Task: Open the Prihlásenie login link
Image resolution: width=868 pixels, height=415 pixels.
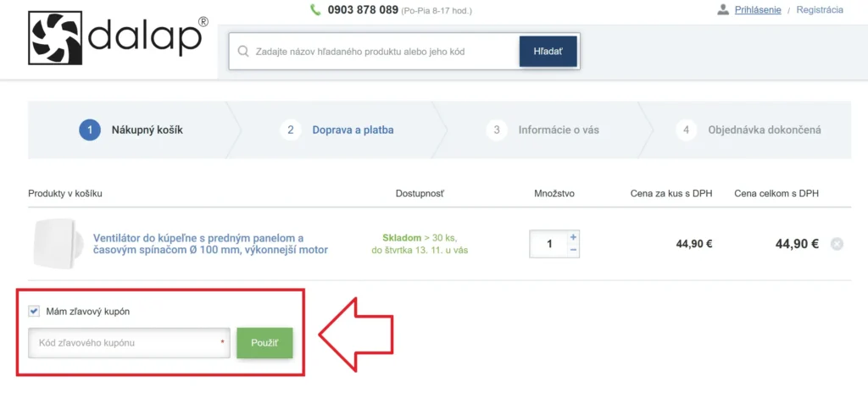Action: 758,10
